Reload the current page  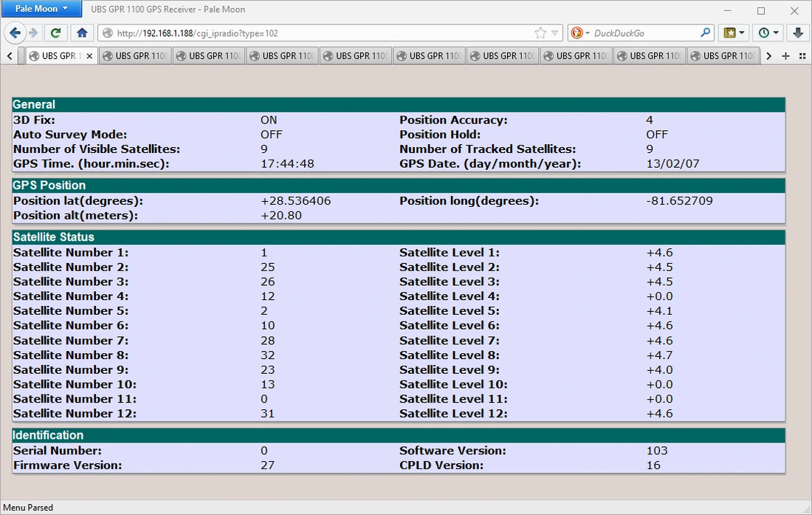[x=55, y=33]
